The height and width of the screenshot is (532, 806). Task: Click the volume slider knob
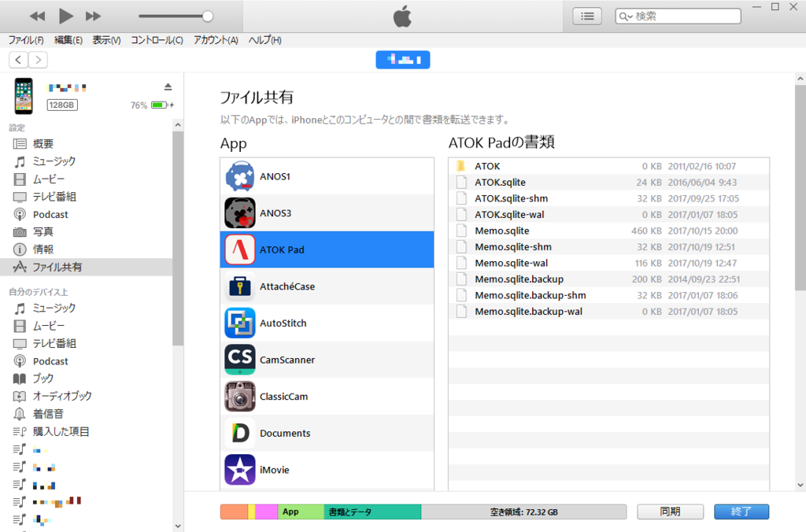coord(208,17)
